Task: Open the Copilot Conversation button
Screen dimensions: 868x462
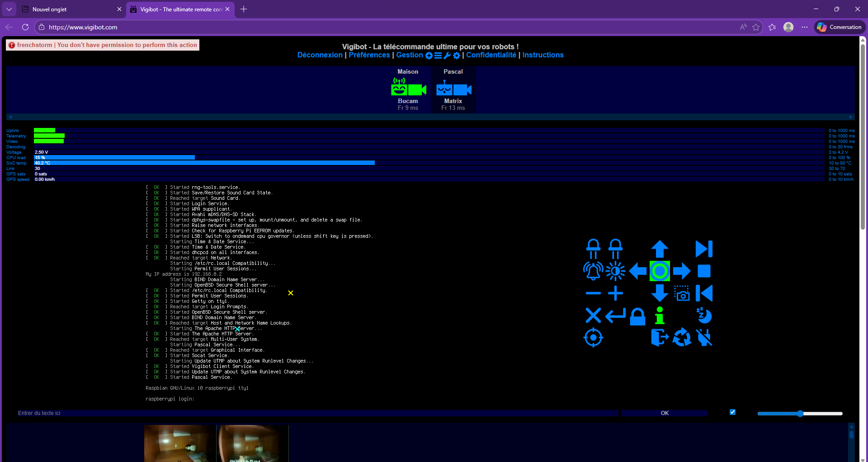Action: [x=840, y=27]
